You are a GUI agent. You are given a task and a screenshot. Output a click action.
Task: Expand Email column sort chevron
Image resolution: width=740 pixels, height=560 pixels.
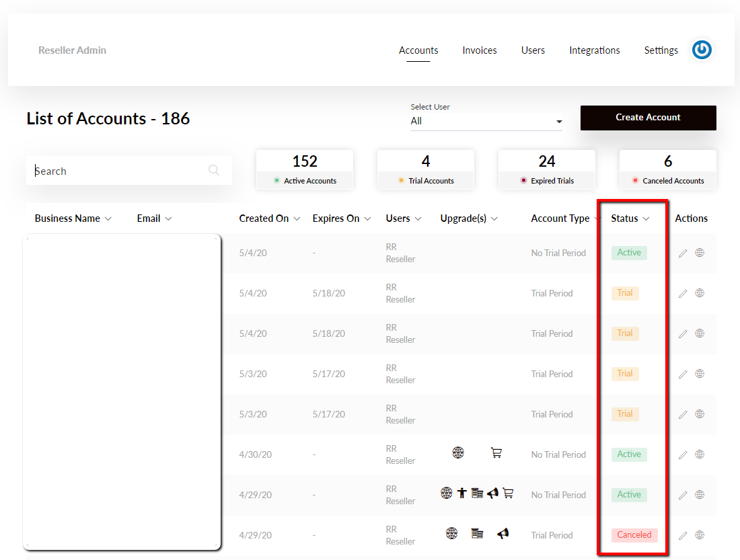tap(168, 219)
